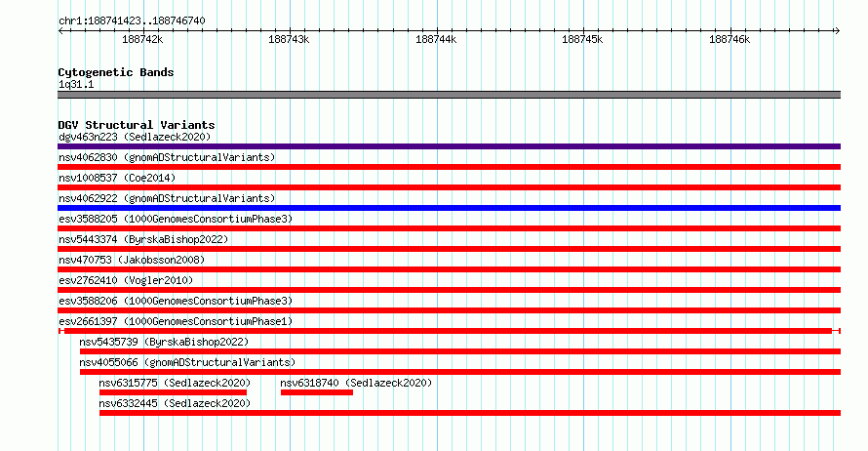Image resolution: width=868 pixels, height=451 pixels.
Task: Click the red bar under nsv5435739
Action: (x=460, y=351)
